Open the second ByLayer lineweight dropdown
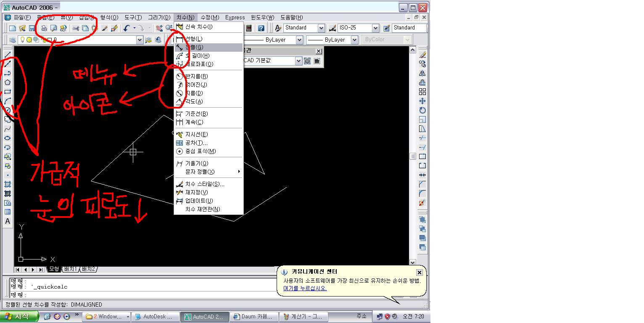 [x=354, y=40]
